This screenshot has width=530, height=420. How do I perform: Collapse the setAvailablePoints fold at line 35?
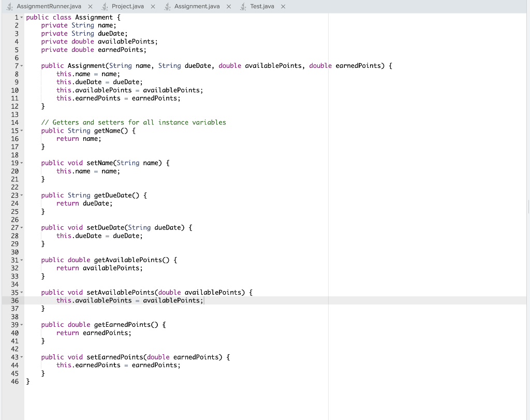coord(22,292)
